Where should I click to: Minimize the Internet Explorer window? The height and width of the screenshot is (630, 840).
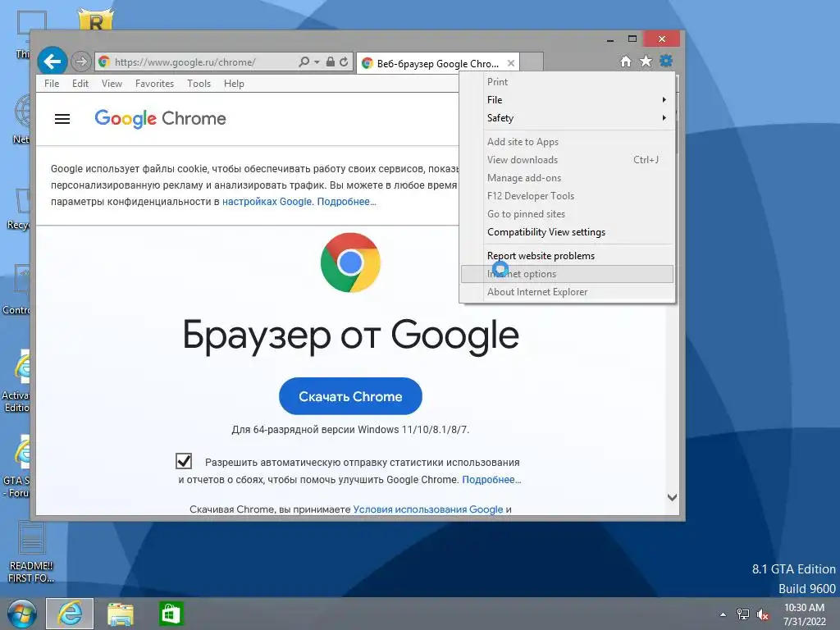610,39
